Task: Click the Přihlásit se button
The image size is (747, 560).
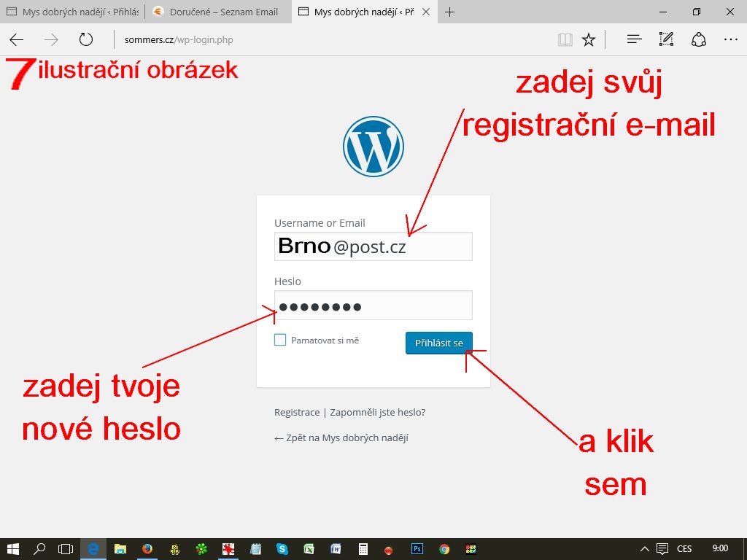Action: pyautogui.click(x=438, y=343)
